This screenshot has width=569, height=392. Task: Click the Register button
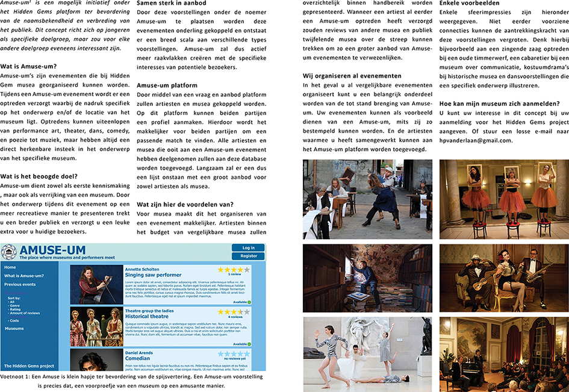click(x=248, y=256)
